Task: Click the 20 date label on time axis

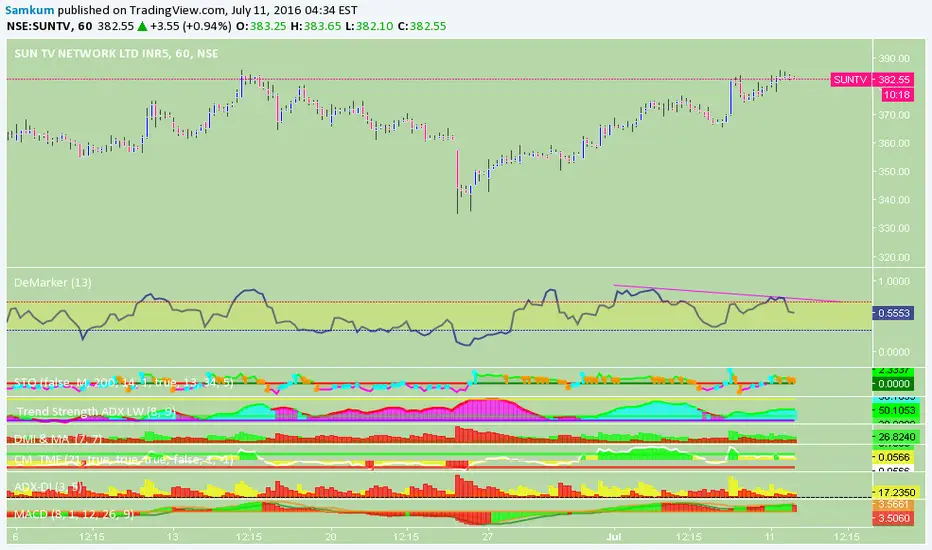Action: coord(330,536)
